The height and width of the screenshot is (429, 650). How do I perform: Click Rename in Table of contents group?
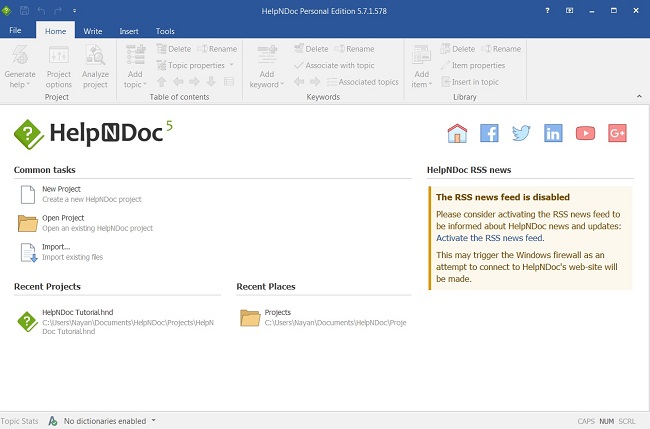(x=217, y=49)
